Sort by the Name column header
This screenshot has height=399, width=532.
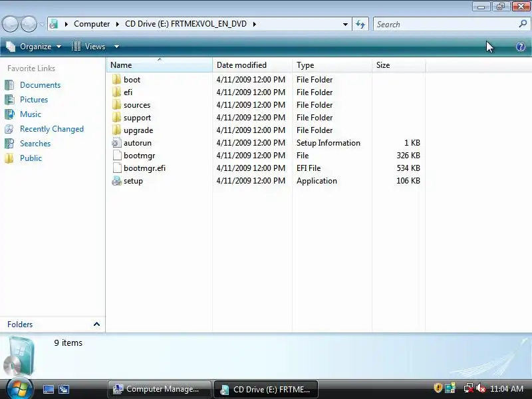tap(160, 65)
